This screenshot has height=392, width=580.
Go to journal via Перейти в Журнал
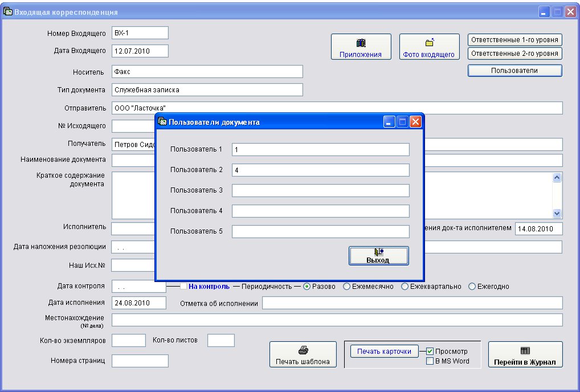point(525,354)
